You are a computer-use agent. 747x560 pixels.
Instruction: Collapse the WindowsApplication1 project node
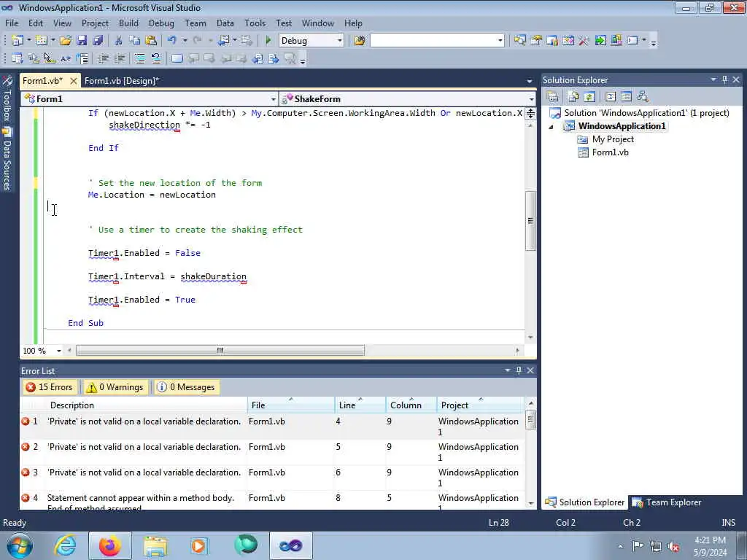pos(551,127)
